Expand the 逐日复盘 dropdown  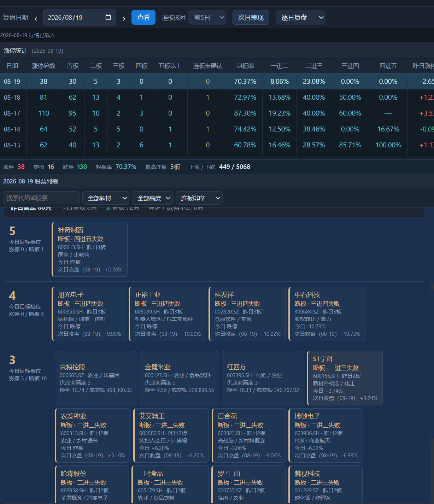[300, 17]
